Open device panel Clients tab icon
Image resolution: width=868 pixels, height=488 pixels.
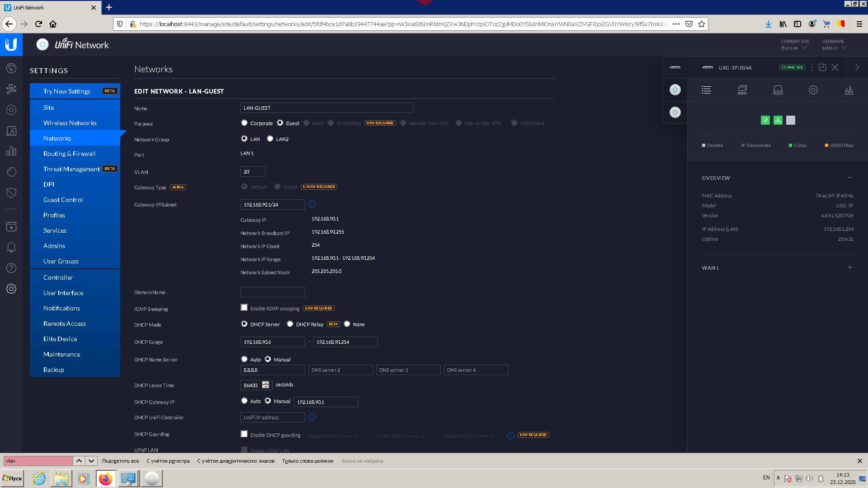742,90
